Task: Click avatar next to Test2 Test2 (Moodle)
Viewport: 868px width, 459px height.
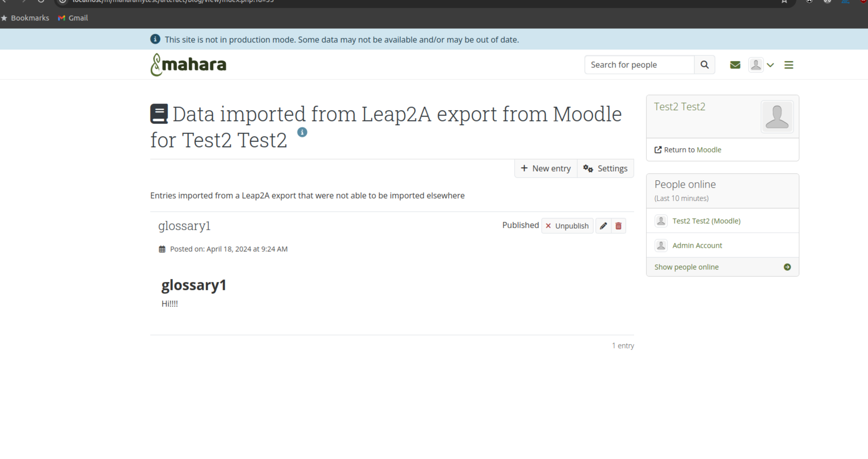Action: point(661,221)
